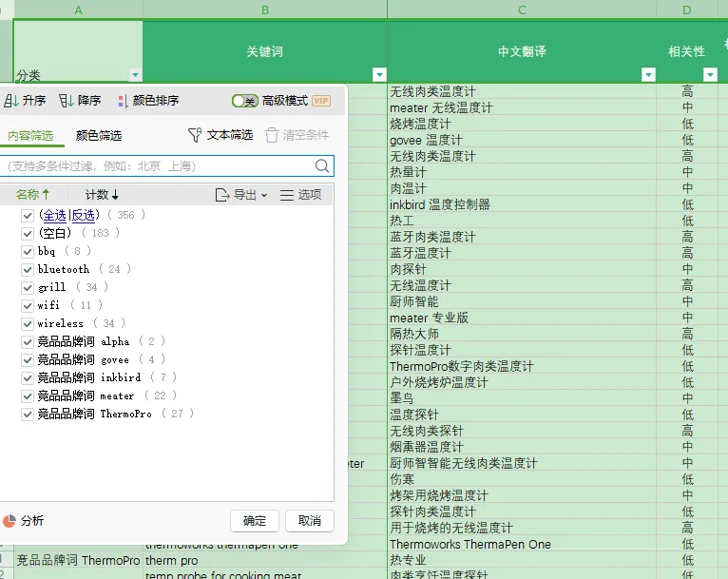728x579 pixels.
Task: Select column B header
Action: pos(265,10)
